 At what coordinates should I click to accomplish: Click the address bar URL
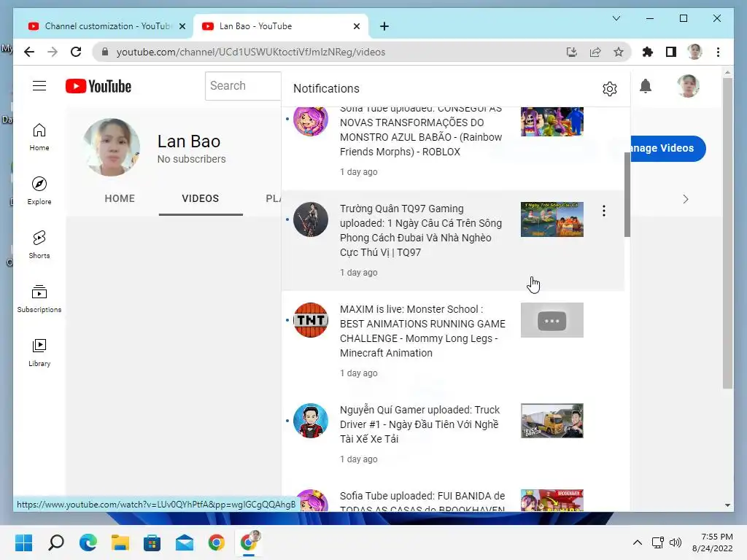[x=251, y=52]
